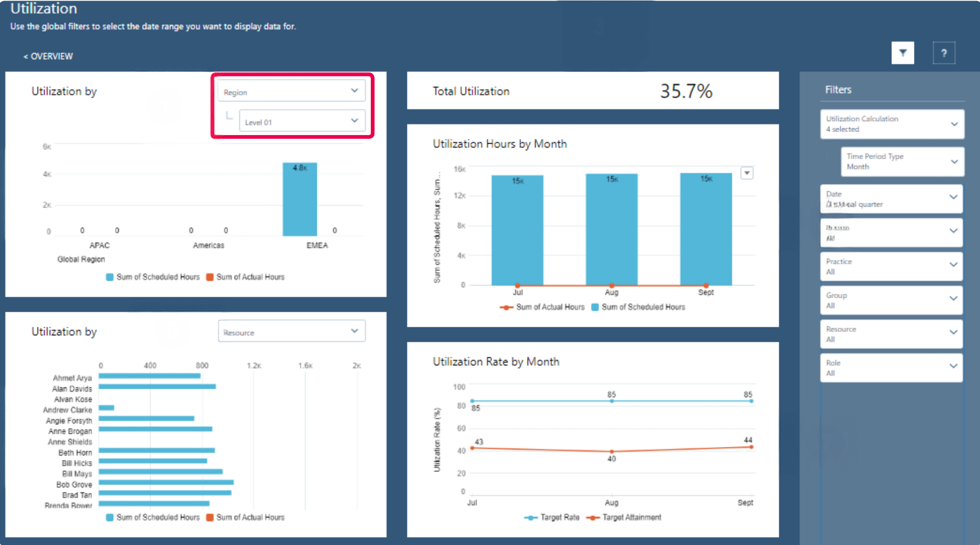Screen dimensions: 980x545
Task: Open the global filters funnel icon
Action: (902, 53)
